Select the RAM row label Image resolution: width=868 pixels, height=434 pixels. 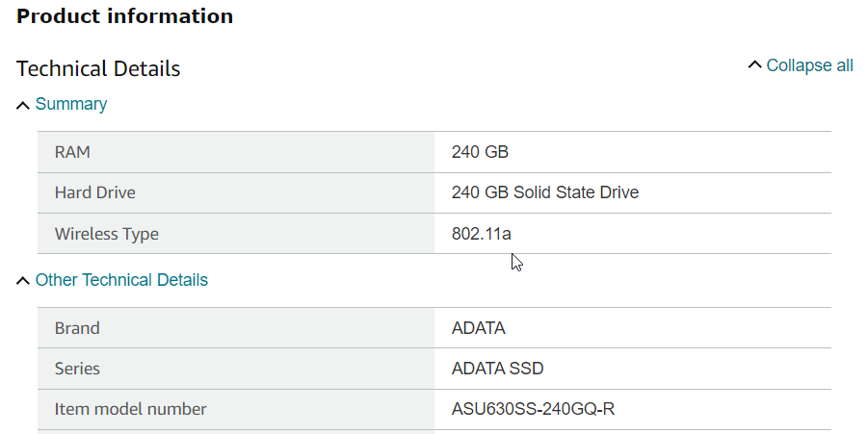72,152
